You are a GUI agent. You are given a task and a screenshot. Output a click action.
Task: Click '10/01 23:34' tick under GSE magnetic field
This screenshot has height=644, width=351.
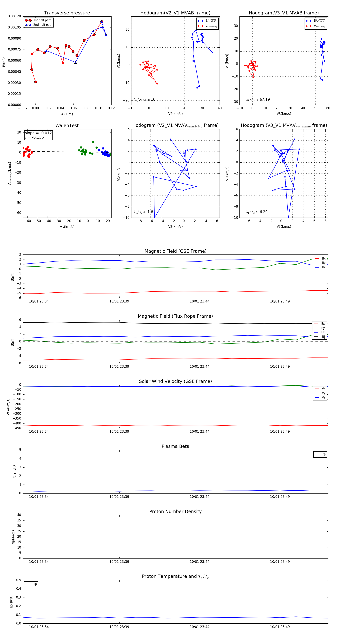tap(39, 301)
